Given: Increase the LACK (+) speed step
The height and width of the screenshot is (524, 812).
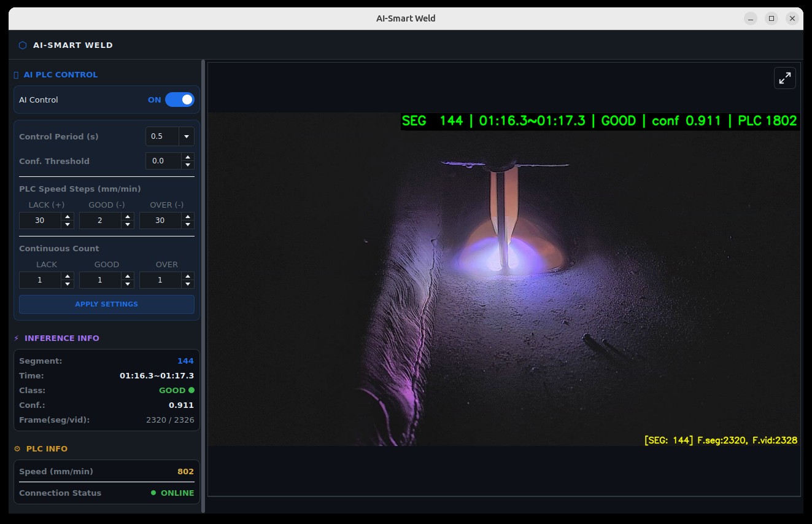Looking at the screenshot, I should tap(68, 217).
